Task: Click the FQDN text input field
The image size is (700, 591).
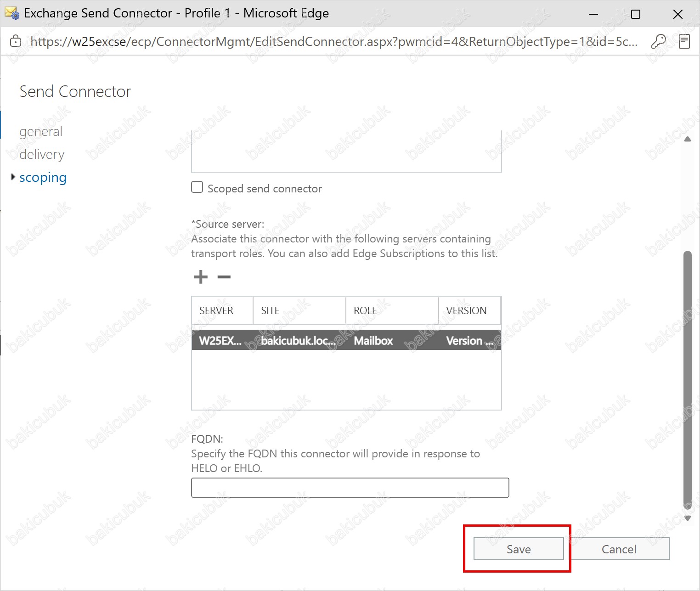Action: [350, 488]
